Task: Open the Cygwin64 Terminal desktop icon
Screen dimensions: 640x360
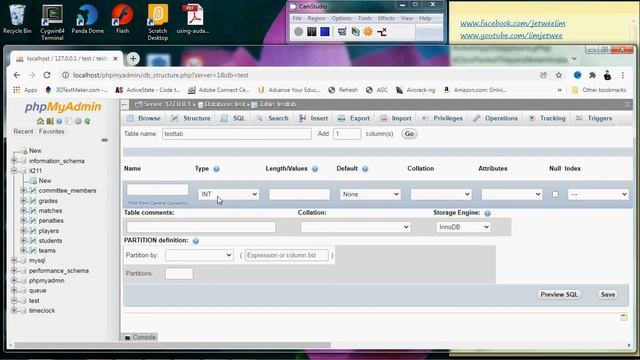Action: click(52, 22)
